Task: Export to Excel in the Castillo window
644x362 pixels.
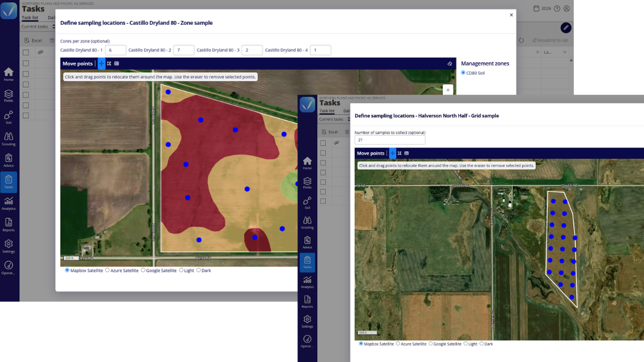Action: coord(33,40)
